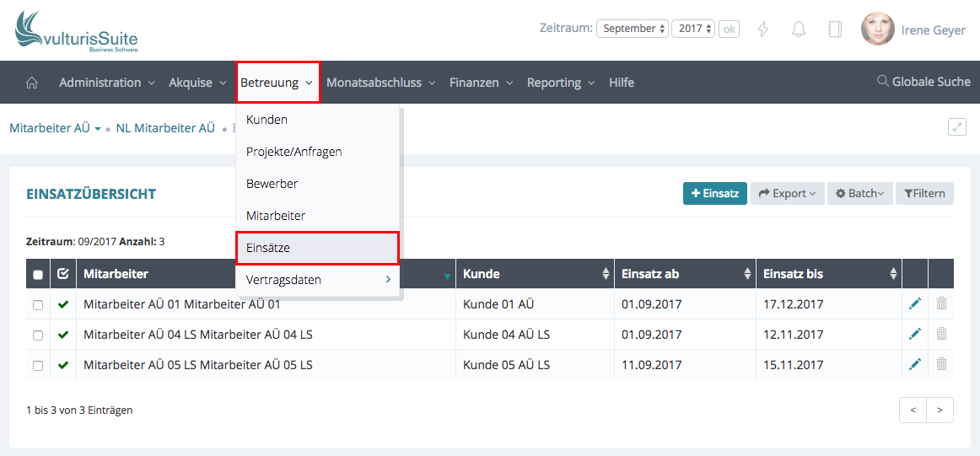Expand the Export dropdown button
The image size is (980, 456).
click(x=787, y=194)
